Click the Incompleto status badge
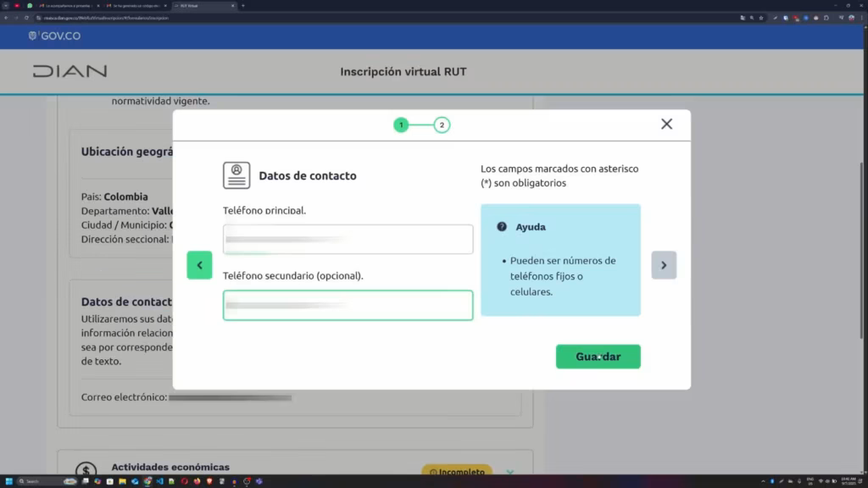Image resolution: width=868 pixels, height=488 pixels. (x=457, y=471)
